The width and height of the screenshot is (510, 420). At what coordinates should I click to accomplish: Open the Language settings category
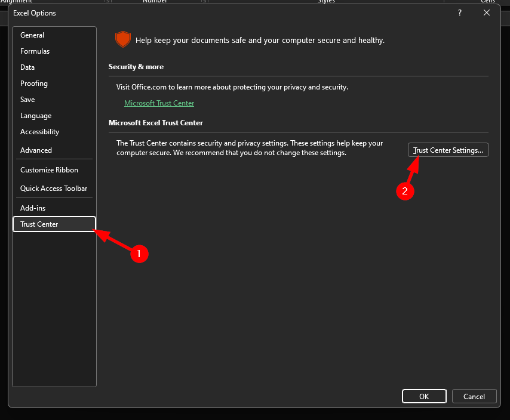[36, 116]
